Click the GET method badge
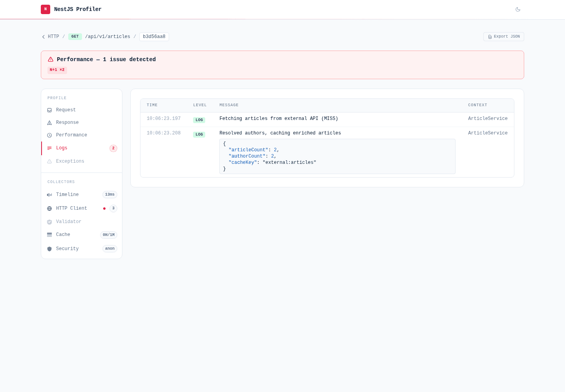The image size is (565, 392). tap(75, 37)
